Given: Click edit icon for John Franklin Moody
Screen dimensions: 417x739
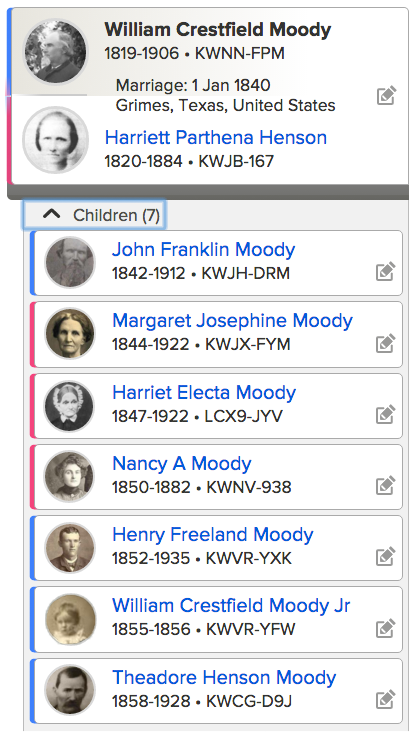Looking at the screenshot, I should [x=385, y=272].
